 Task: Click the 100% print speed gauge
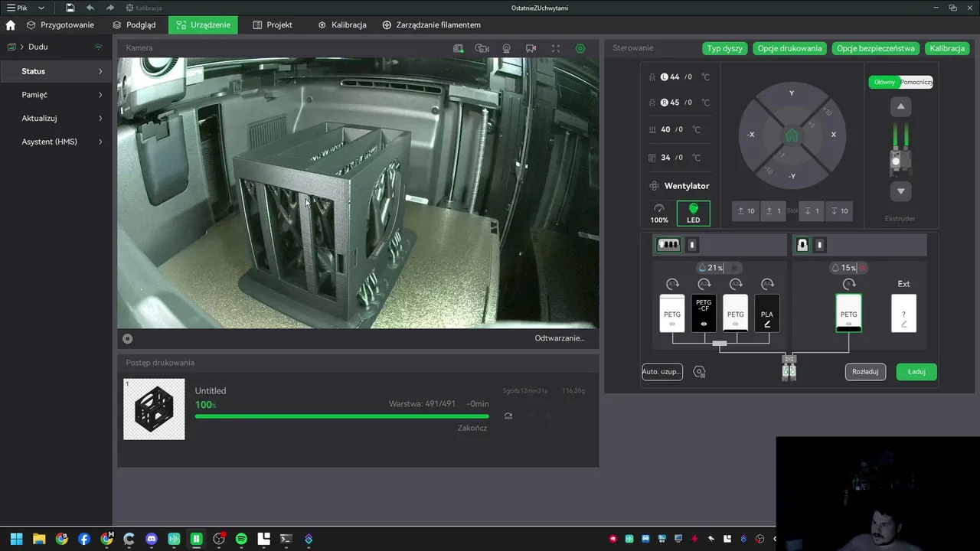tap(659, 214)
